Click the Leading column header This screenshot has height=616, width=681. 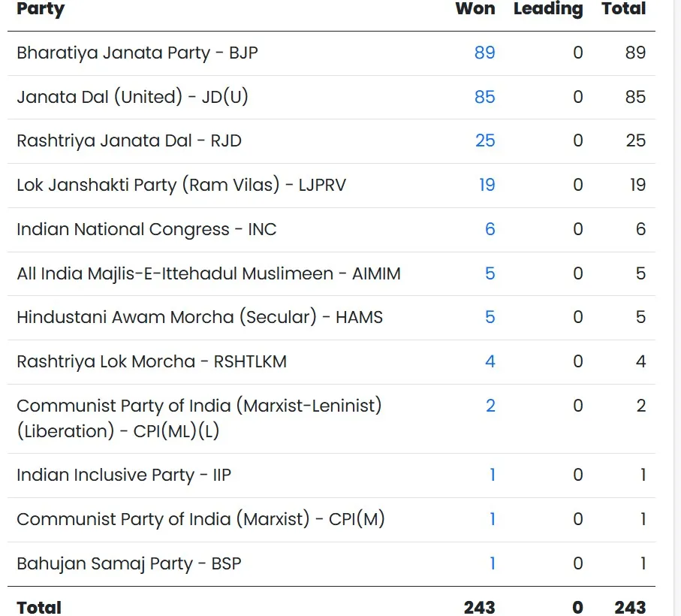547,9
